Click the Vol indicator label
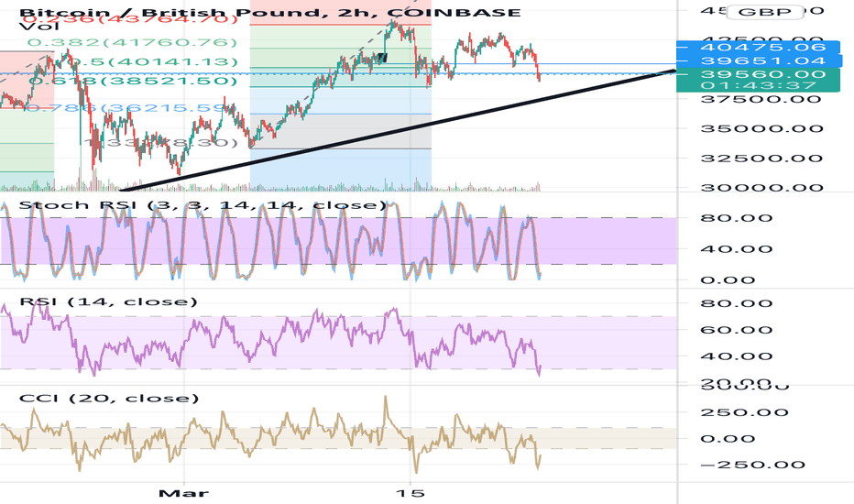The height and width of the screenshot is (504, 854). coord(39,26)
